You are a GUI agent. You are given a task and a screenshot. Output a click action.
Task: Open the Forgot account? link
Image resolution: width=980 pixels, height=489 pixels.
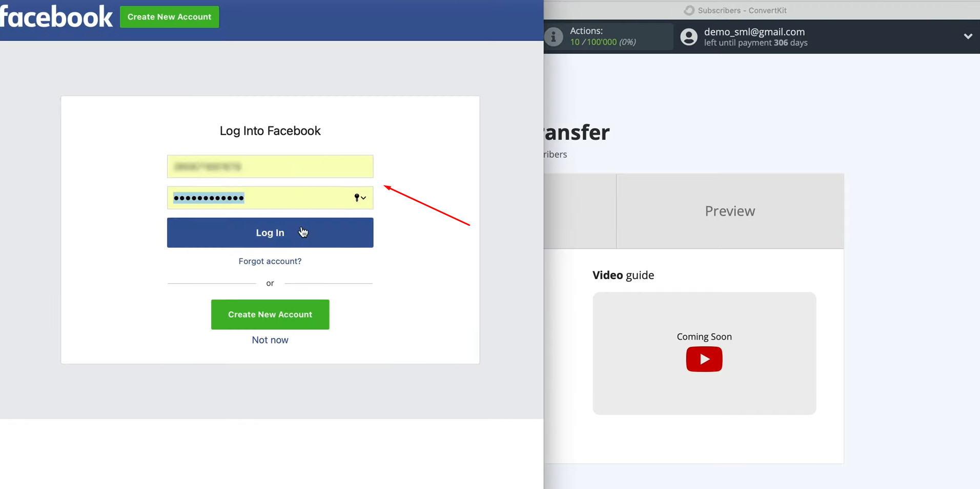[270, 261]
